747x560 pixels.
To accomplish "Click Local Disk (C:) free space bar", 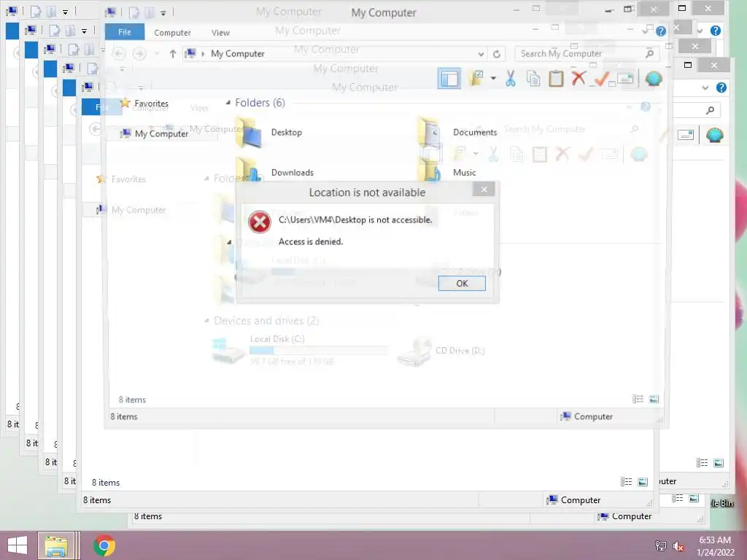I will [318, 351].
